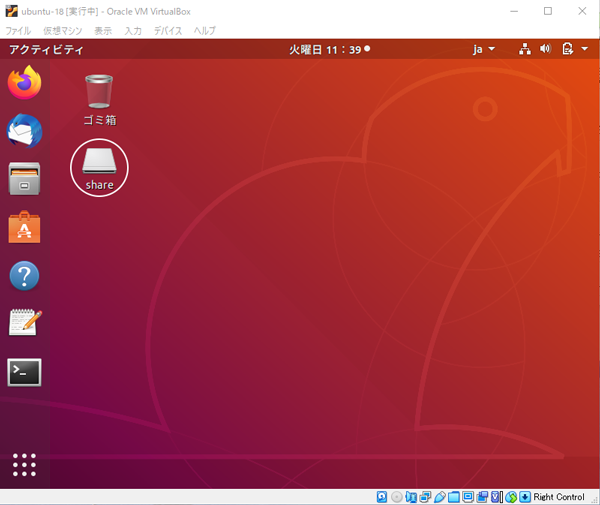
Task: Open the Terminal from the dock
Action: pyautogui.click(x=24, y=372)
